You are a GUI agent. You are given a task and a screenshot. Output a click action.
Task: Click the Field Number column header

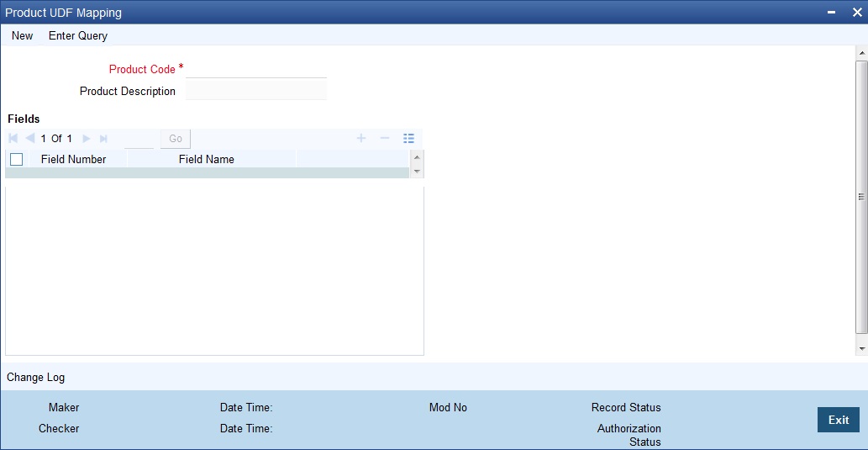pyautogui.click(x=74, y=159)
